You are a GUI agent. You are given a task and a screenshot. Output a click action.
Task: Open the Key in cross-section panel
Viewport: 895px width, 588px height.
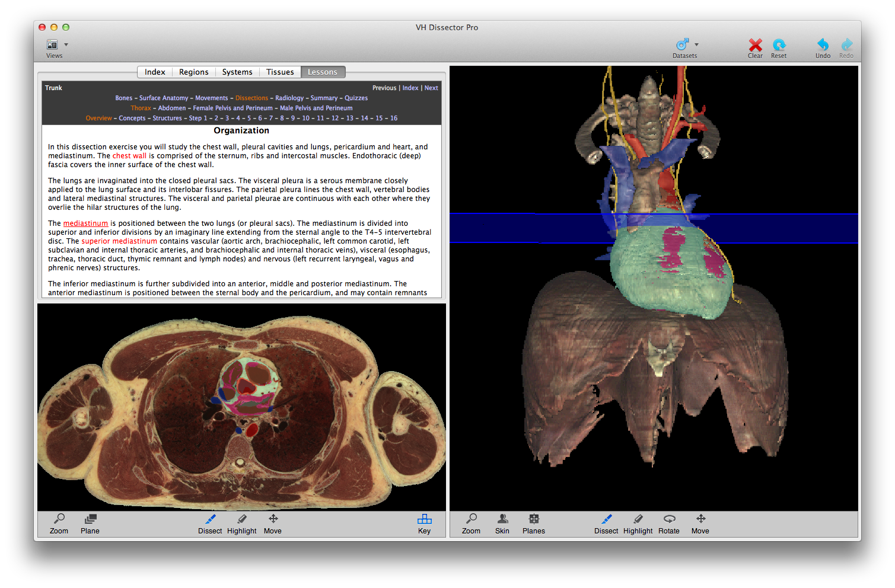point(424,523)
